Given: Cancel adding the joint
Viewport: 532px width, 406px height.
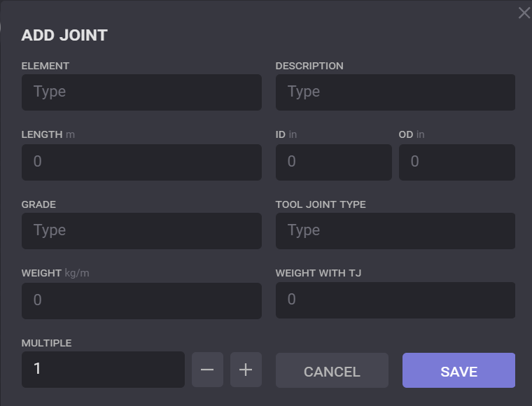Looking at the screenshot, I should [332, 371].
